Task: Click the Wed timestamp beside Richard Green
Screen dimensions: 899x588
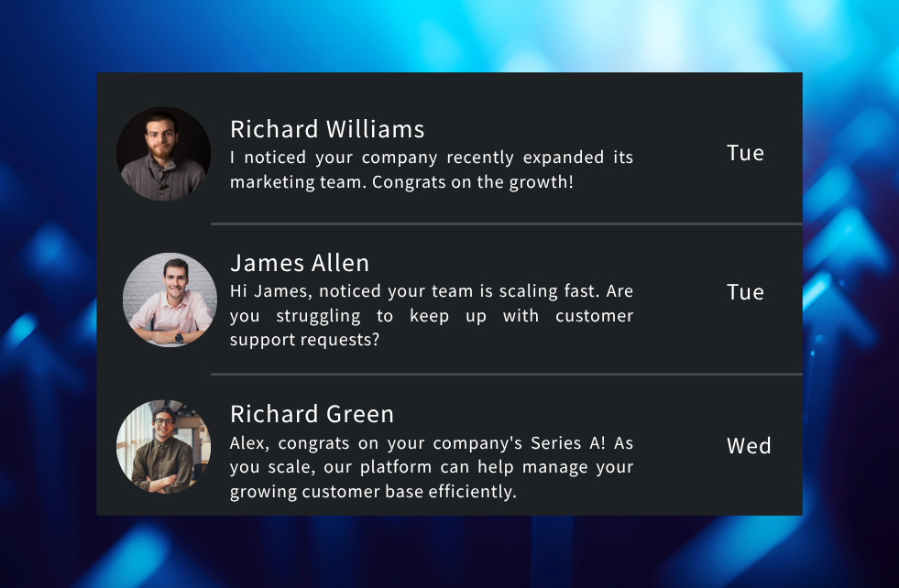Action: 749,445
